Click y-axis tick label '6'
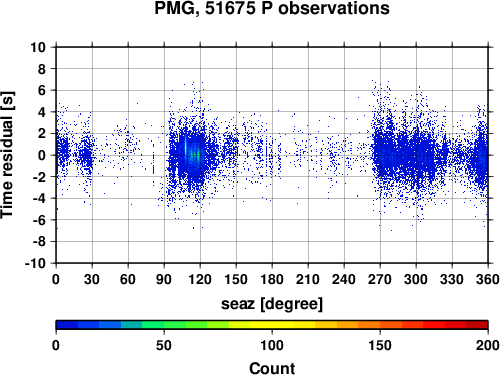 pyautogui.click(x=42, y=90)
